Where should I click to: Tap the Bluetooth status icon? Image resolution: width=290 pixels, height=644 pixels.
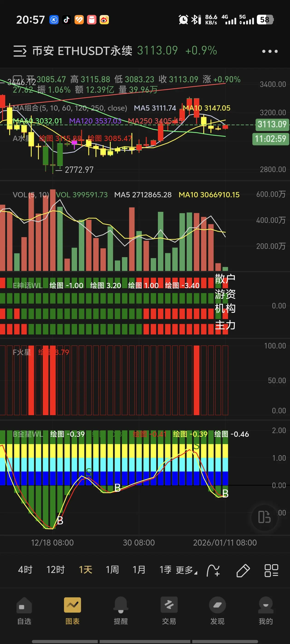pyautogui.click(x=196, y=20)
